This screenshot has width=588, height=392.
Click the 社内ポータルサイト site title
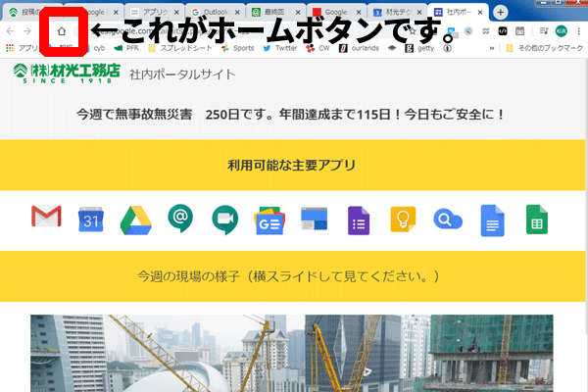tap(182, 74)
